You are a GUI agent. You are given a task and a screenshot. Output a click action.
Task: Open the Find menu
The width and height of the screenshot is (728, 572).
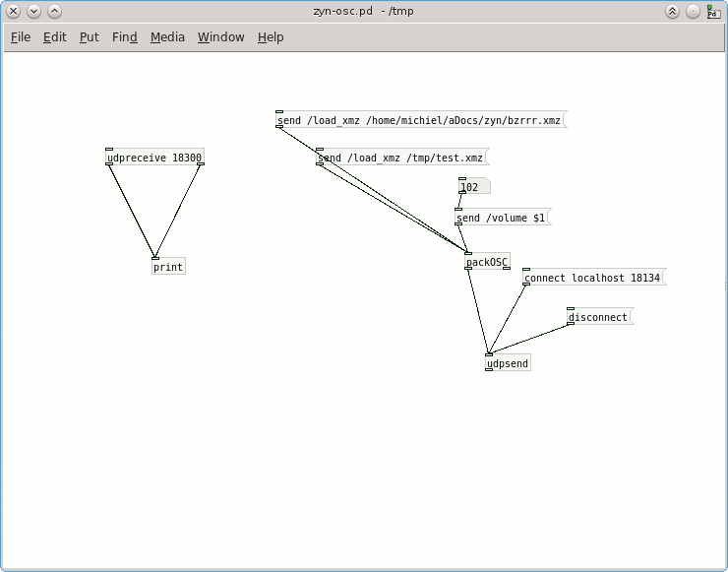(125, 37)
